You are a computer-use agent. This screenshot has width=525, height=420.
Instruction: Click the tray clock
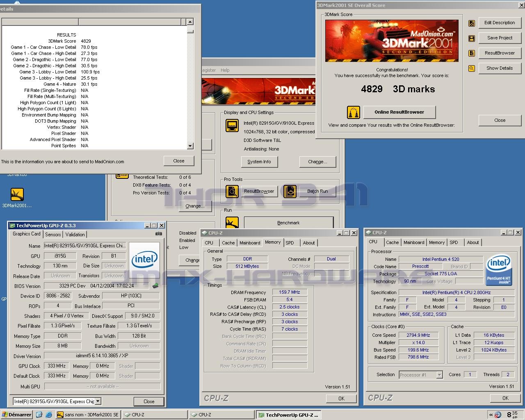(512, 415)
